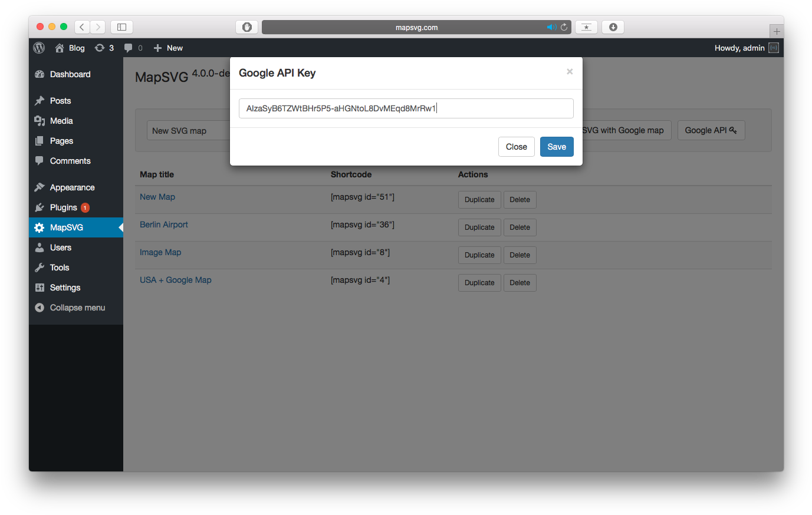812x515 pixels.
Task: Save the Google API key
Action: (x=556, y=146)
